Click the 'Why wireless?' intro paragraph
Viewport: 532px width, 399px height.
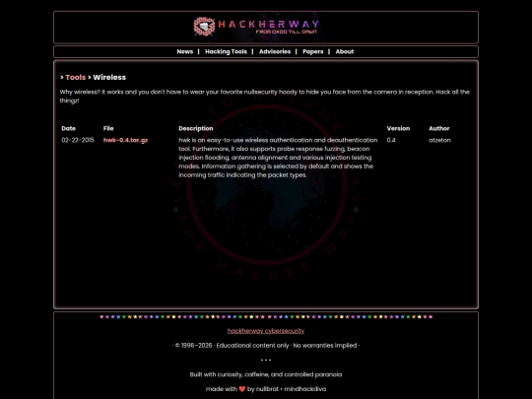265,97
